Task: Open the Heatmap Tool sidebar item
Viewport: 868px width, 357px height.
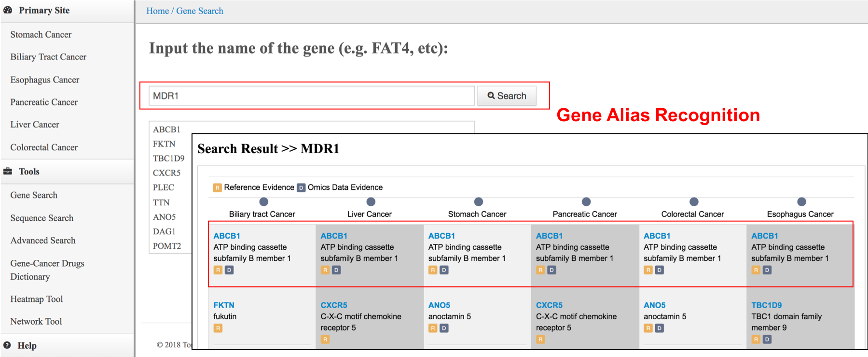Action: pyautogui.click(x=37, y=299)
